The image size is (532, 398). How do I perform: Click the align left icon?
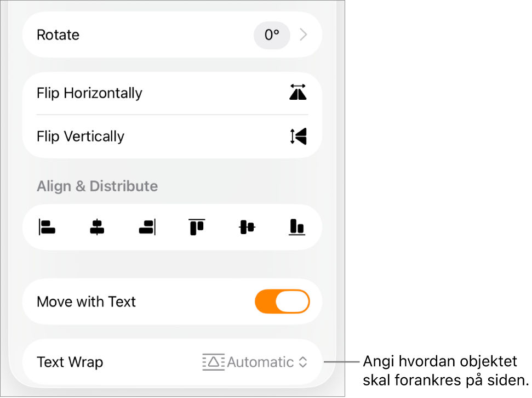pos(47,227)
